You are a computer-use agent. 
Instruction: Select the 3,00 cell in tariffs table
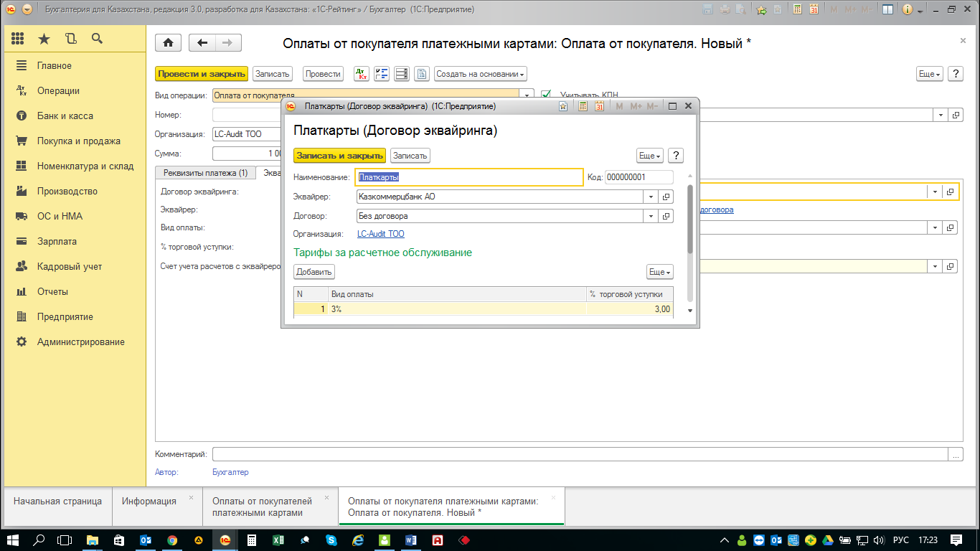[630, 309]
